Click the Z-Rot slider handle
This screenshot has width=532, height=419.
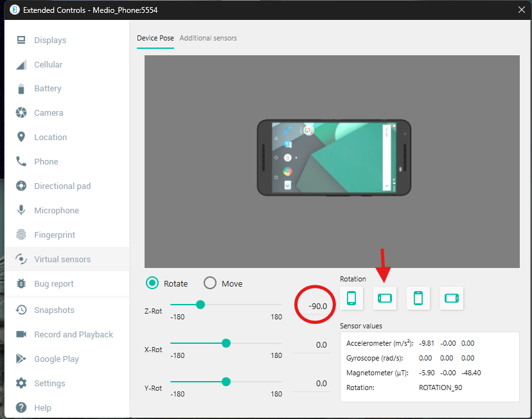(200, 305)
